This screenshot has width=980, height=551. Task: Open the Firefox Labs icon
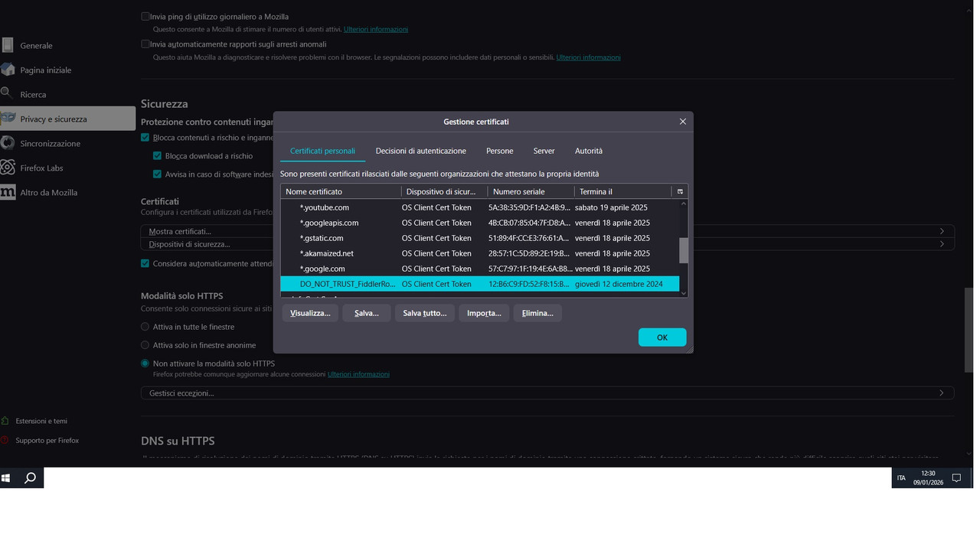coord(7,168)
